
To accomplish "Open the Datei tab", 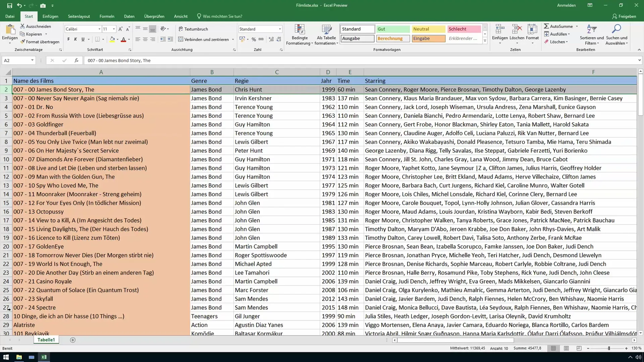I will click(x=10, y=16).
